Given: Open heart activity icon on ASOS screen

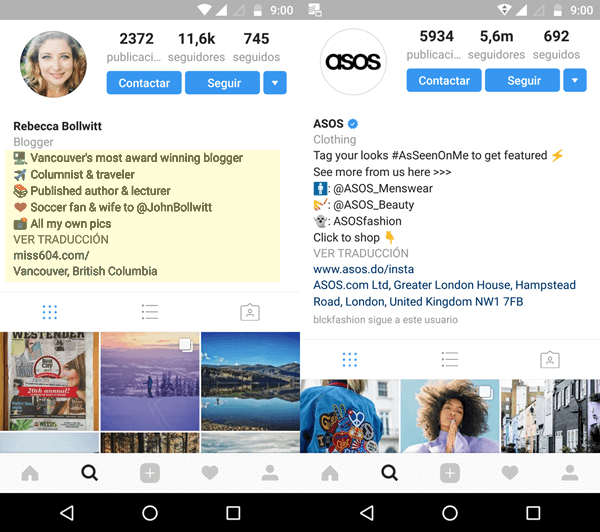Looking at the screenshot, I should pyautogui.click(x=510, y=473).
